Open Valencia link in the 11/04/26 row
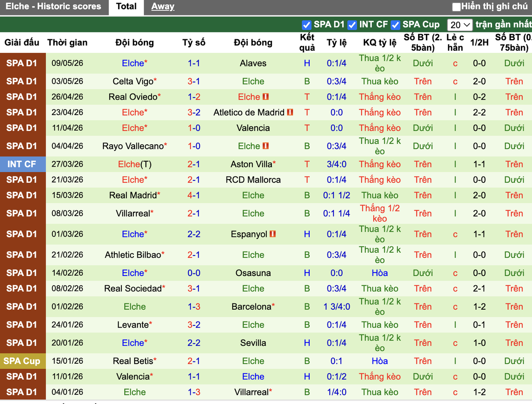Image resolution: width=532 pixels, height=404 pixels. tap(253, 128)
